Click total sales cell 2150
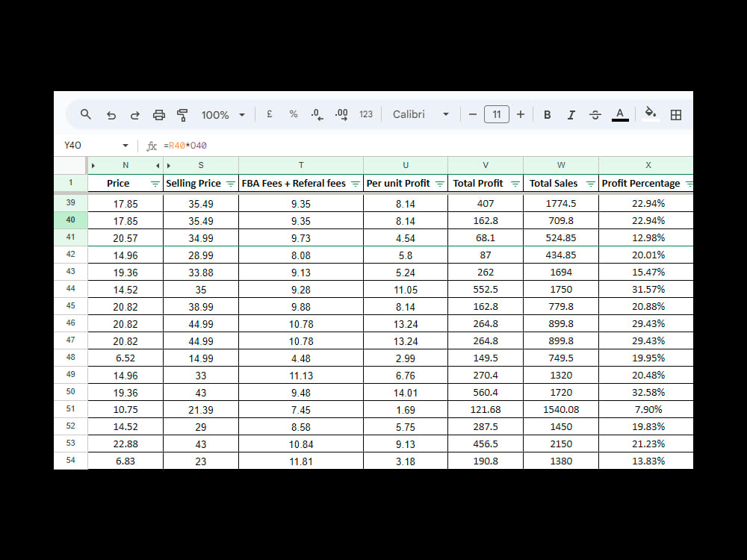Viewport: 747px width, 560px height. click(x=561, y=444)
